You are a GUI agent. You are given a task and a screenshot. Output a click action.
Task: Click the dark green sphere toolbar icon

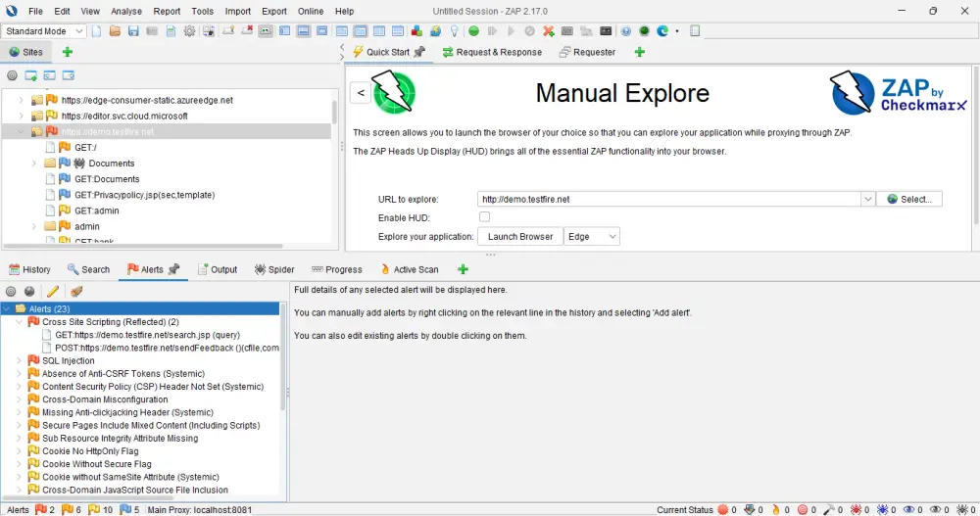pos(645,31)
